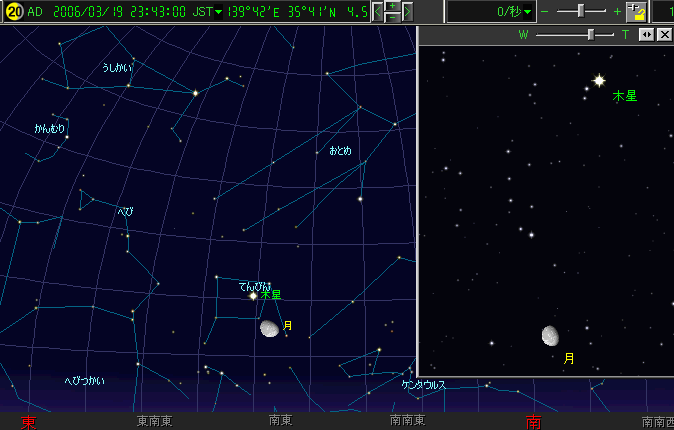
Task: Click the W–T zoom slider handle
Action: coord(591,34)
